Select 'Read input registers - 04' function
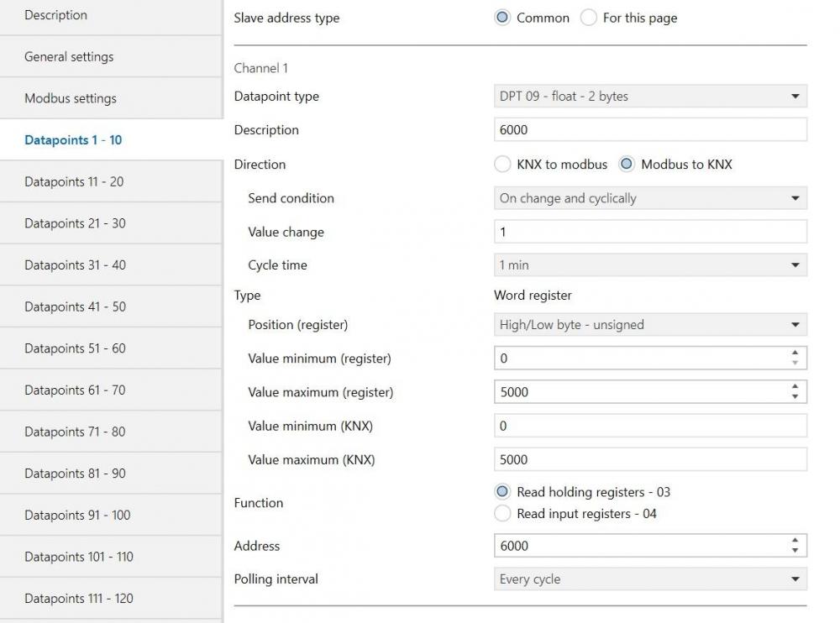This screenshot has width=840, height=623. 502,513
